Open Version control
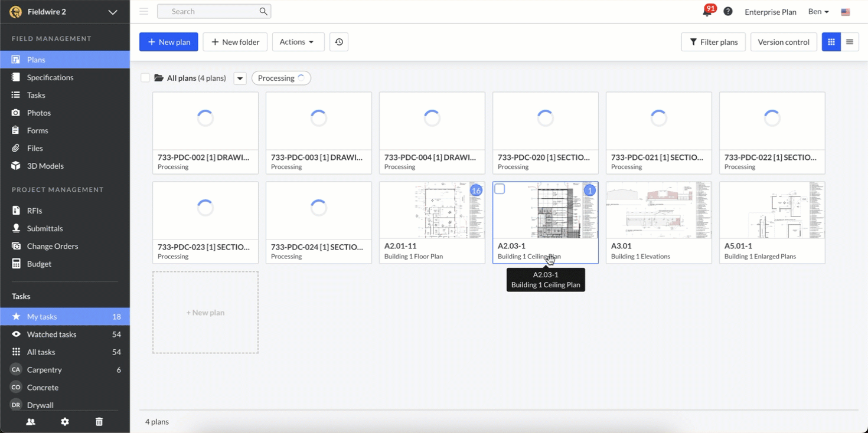This screenshot has height=433, width=868. (x=784, y=42)
